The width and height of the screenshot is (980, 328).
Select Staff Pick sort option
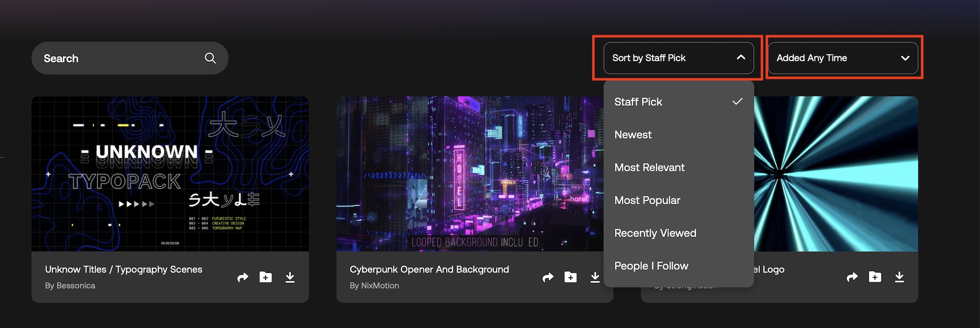tap(679, 102)
